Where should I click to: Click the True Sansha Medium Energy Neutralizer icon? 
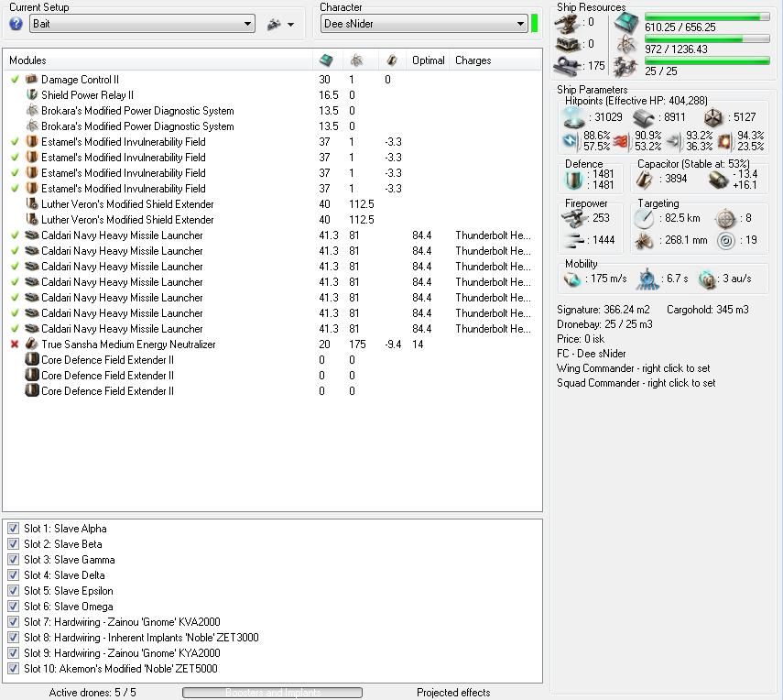[32, 345]
